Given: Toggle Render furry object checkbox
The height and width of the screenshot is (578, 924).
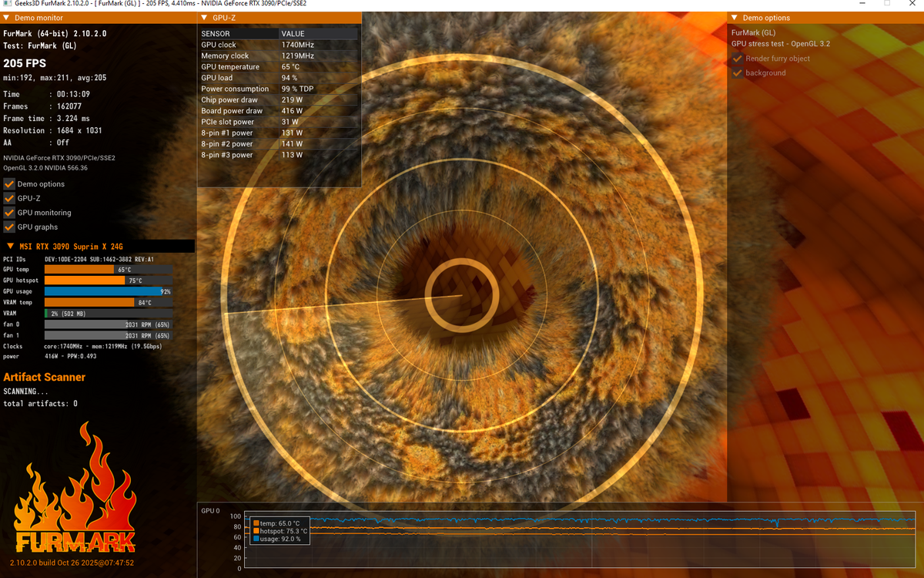Looking at the screenshot, I should click(x=738, y=59).
